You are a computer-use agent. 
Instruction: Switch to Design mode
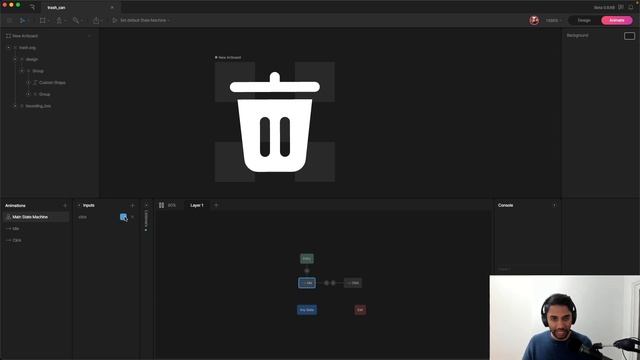click(584, 20)
